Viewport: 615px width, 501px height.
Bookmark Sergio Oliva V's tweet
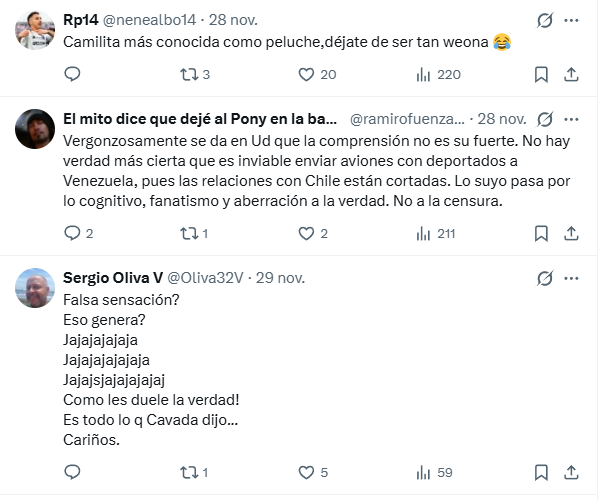[x=541, y=472]
